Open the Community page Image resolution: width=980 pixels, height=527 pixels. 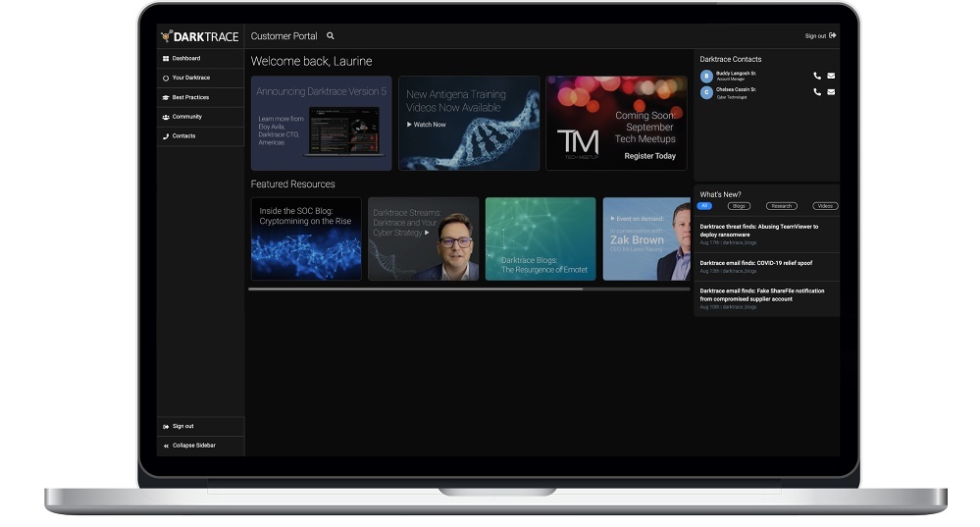tap(186, 117)
